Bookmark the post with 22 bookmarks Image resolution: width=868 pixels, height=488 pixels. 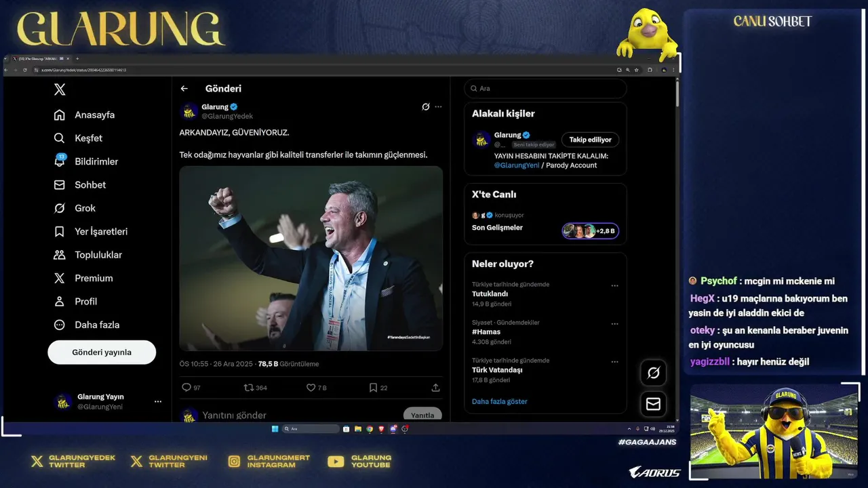click(373, 388)
